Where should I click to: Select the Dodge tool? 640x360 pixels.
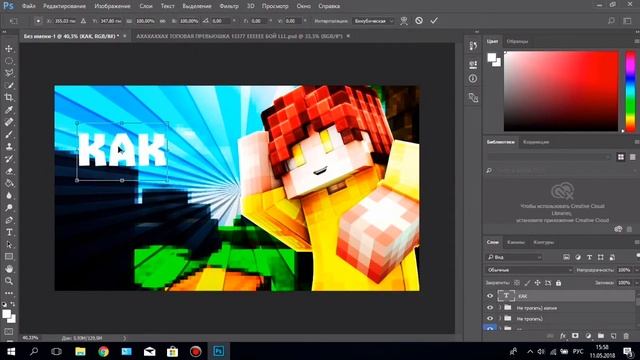(x=9, y=208)
